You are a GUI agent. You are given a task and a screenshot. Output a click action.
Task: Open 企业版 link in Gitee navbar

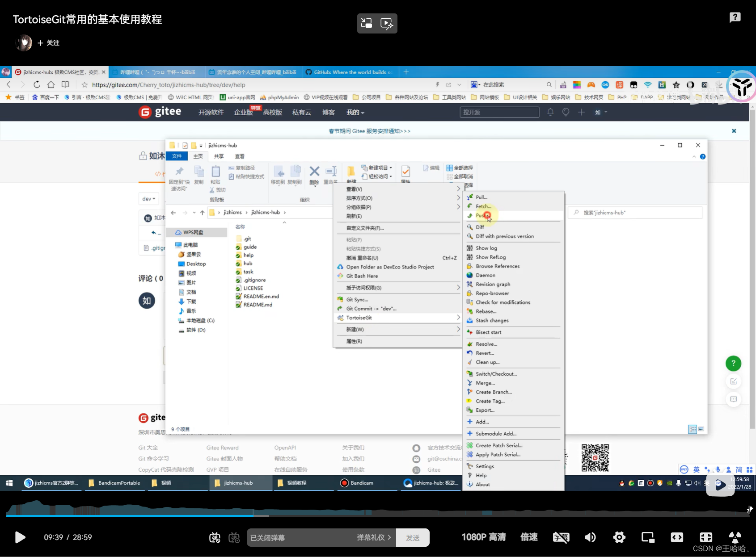point(243,113)
